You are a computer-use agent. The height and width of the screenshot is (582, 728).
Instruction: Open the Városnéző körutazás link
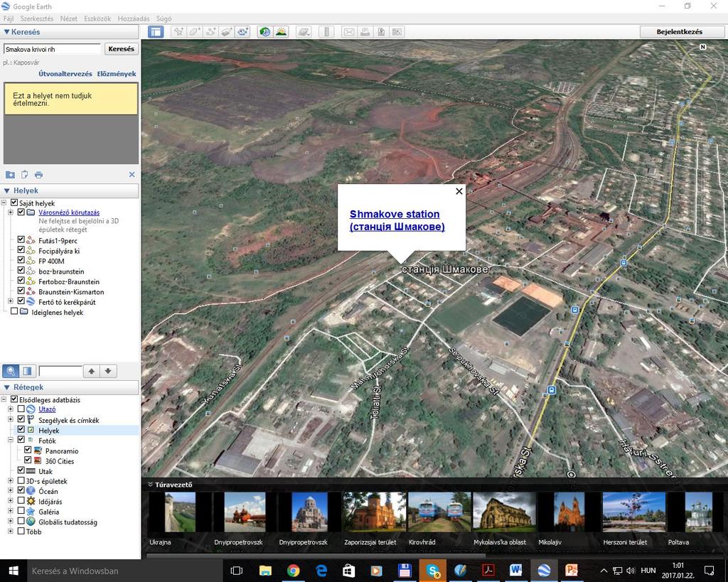(69, 212)
